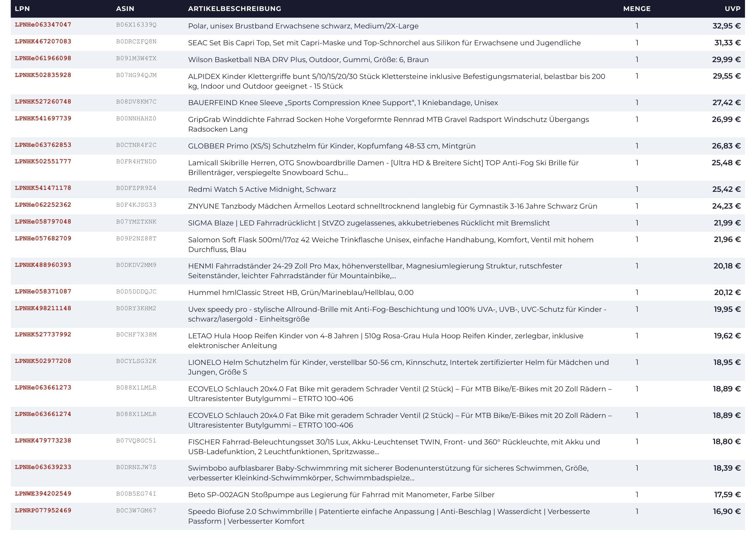
Task: Select the Hummel hmlClassic Street HB description
Action: tap(301, 292)
